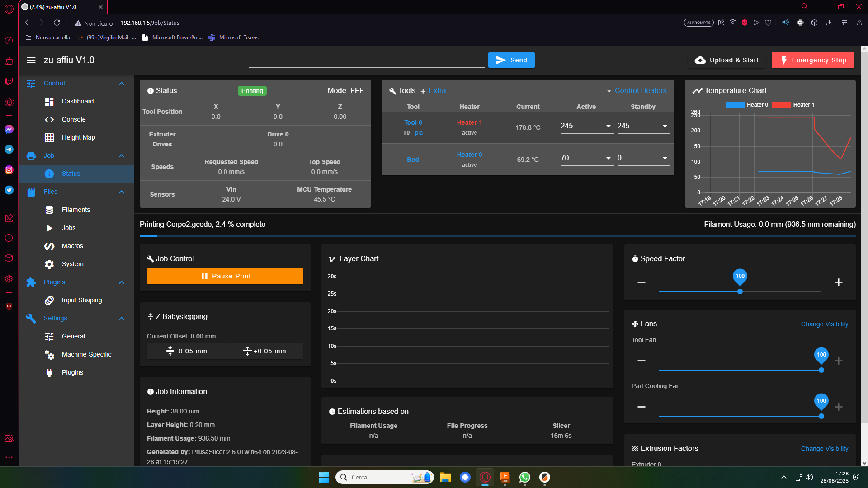Click the Bed link
The image size is (868, 488).
(x=413, y=160)
